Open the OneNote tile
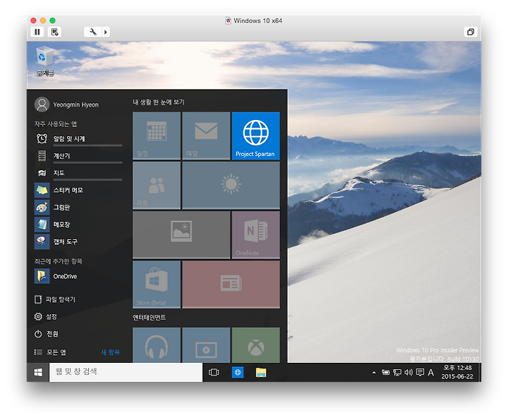The image size is (508, 420). click(x=255, y=235)
